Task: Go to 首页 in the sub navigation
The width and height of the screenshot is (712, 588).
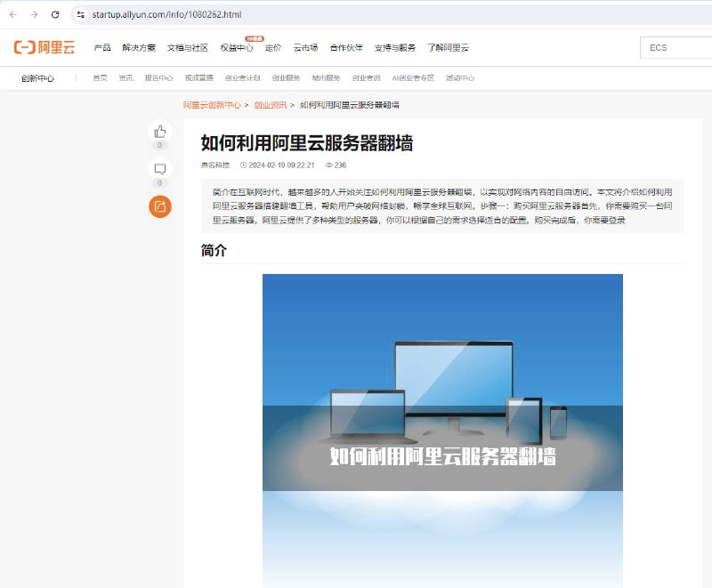Action: (100, 78)
